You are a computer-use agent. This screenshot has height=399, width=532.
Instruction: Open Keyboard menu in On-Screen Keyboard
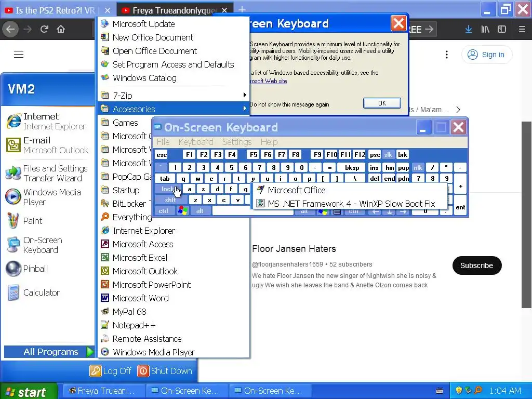click(196, 142)
